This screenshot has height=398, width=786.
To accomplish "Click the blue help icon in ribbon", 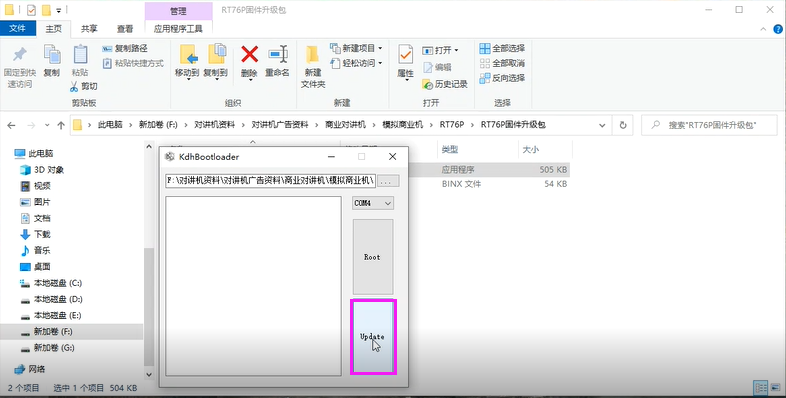I will (x=777, y=29).
